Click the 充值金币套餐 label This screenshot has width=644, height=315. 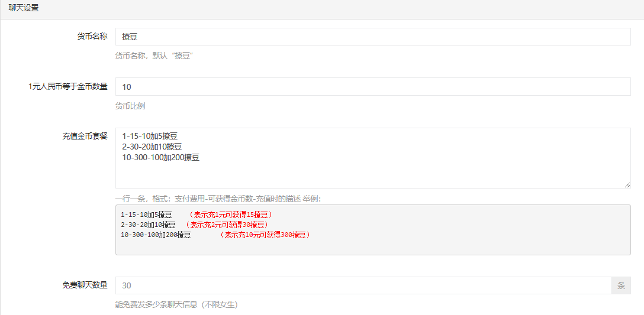[x=85, y=136]
